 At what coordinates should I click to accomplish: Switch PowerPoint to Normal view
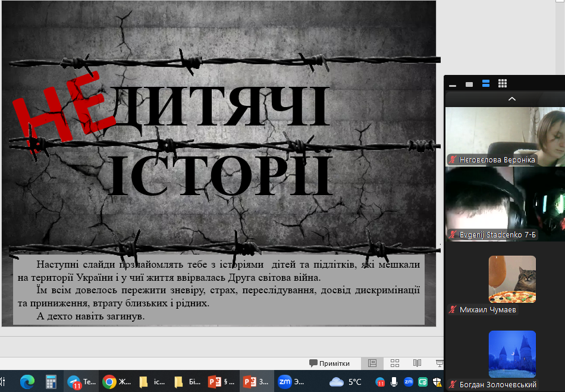[x=372, y=363]
